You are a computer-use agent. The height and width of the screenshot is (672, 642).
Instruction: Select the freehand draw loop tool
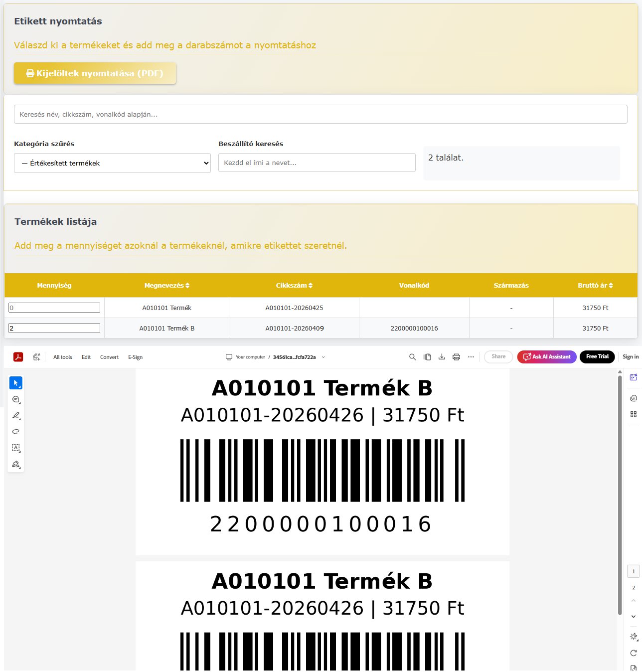pos(16,432)
